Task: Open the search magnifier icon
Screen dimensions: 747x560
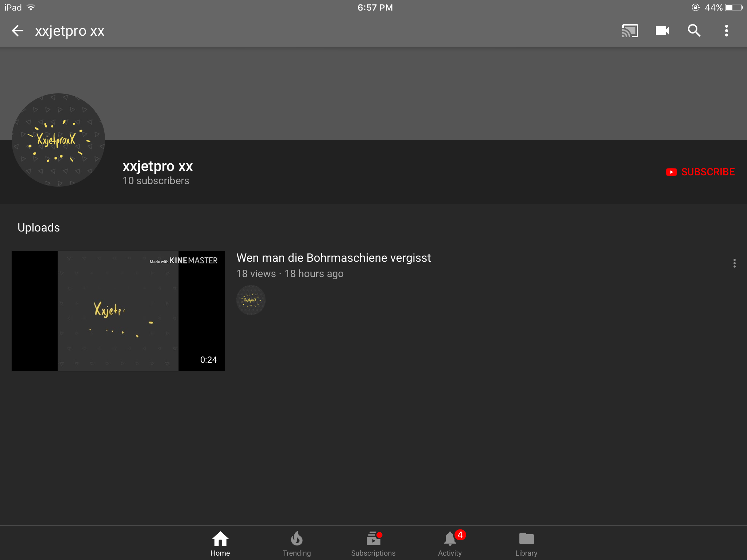Action: click(x=694, y=31)
